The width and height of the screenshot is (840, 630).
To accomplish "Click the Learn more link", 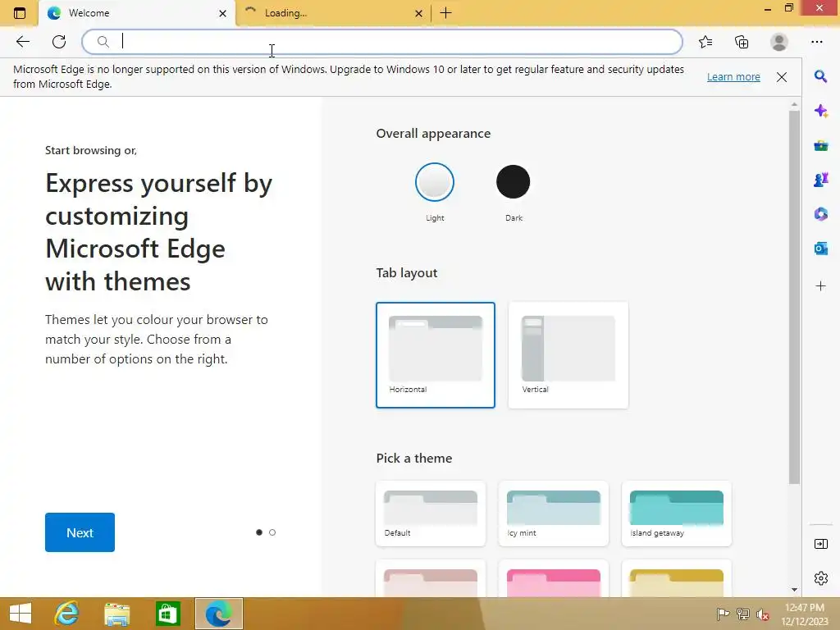I will click(x=733, y=77).
